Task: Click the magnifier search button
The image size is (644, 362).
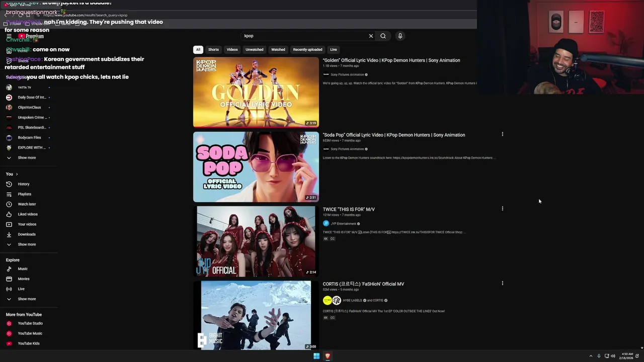Action: [x=383, y=36]
